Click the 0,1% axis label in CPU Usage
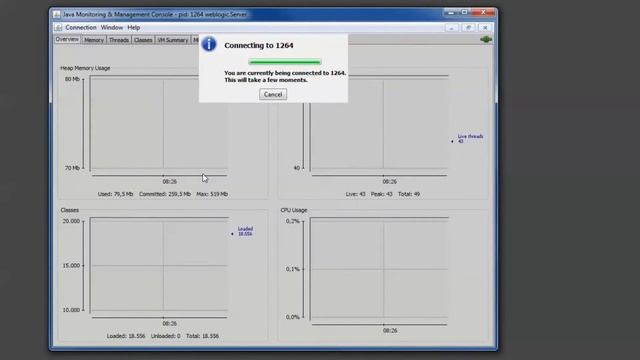This screenshot has width=640, height=360. pos(293,269)
